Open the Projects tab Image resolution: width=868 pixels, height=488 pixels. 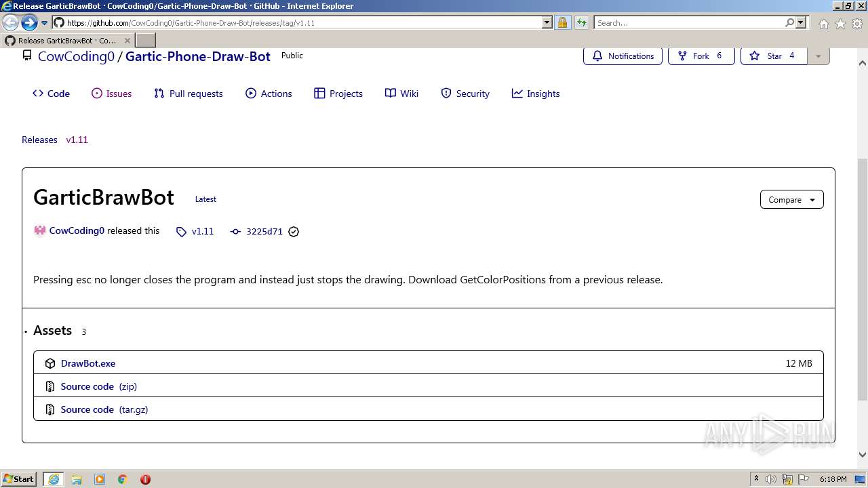(338, 94)
